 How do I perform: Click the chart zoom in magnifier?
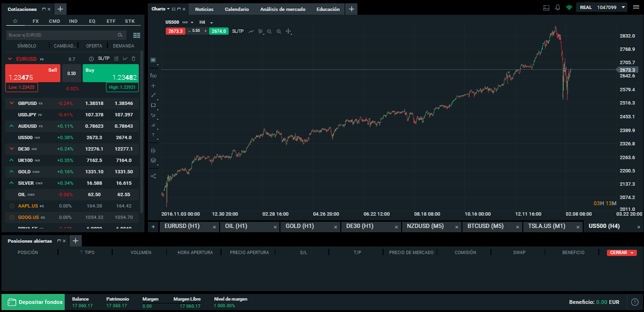[x=279, y=31]
